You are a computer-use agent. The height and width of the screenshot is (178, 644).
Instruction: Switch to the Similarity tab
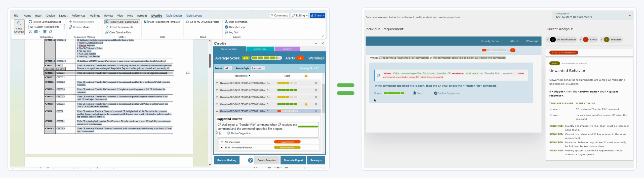(287, 49)
